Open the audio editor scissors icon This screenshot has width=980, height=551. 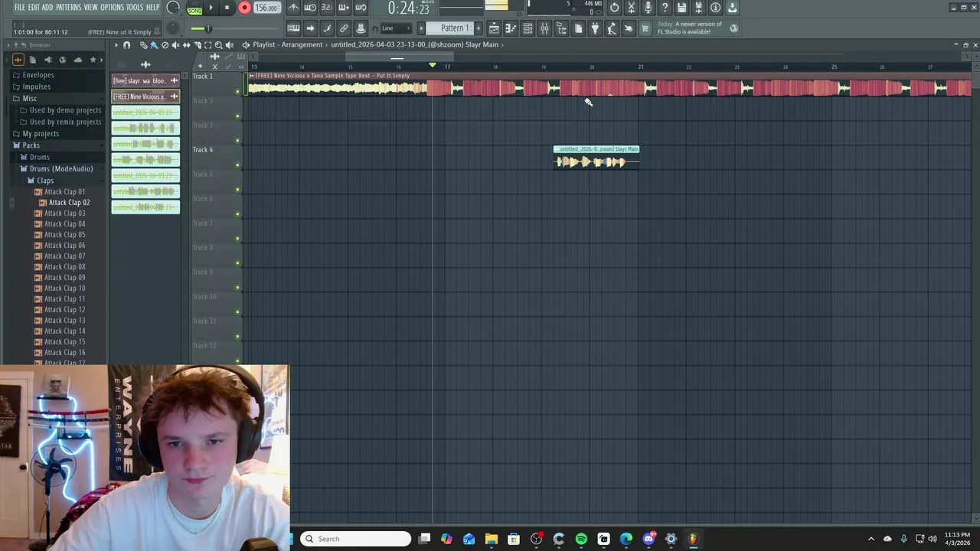pyautogui.click(x=631, y=8)
